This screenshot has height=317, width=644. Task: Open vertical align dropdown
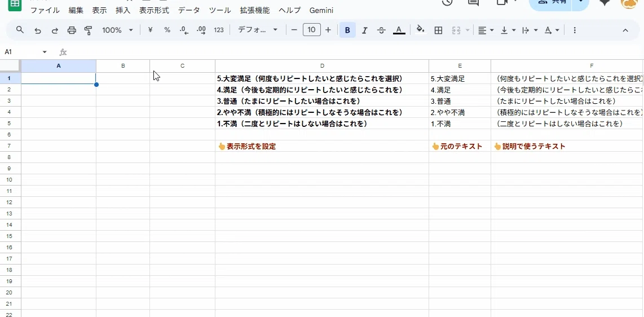(508, 30)
